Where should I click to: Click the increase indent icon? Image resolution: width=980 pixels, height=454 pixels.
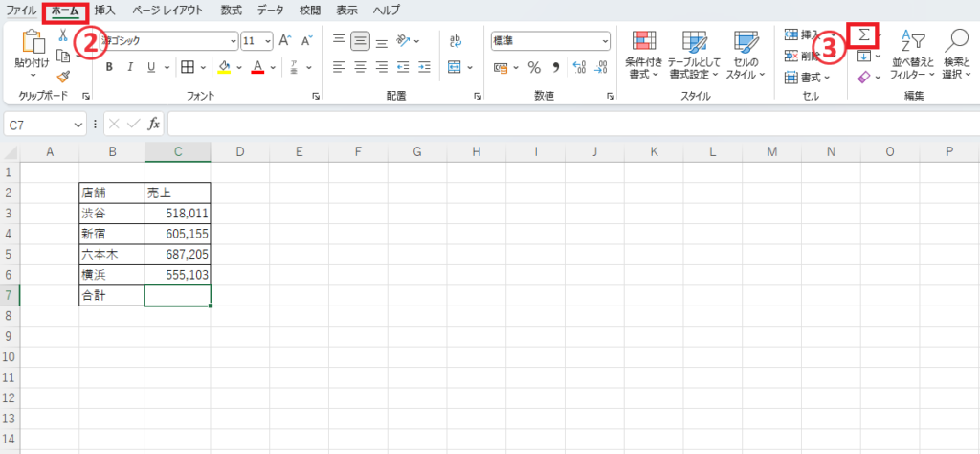point(424,67)
